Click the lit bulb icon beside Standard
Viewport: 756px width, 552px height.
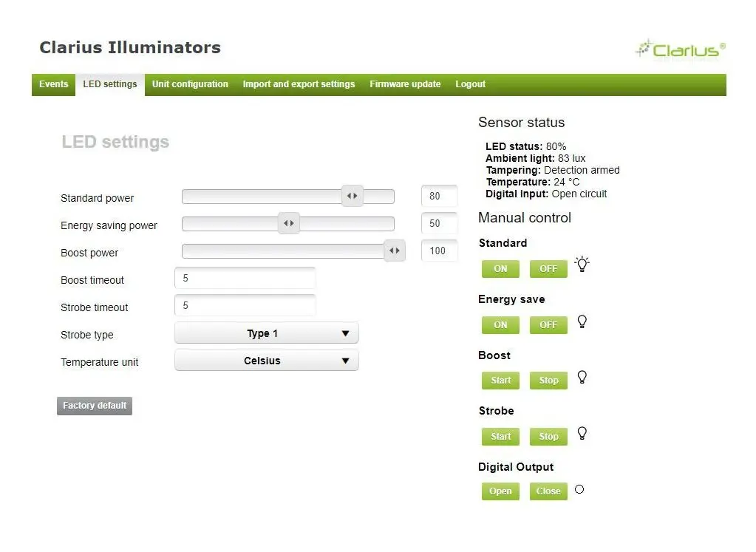(582, 265)
